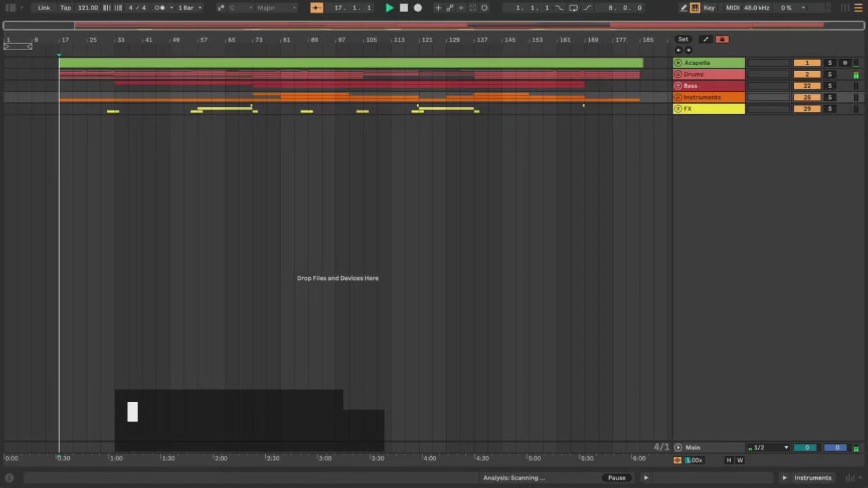The height and width of the screenshot is (488, 868).
Task: Open the quantization menu showing 1 Bar
Action: pyautogui.click(x=189, y=8)
